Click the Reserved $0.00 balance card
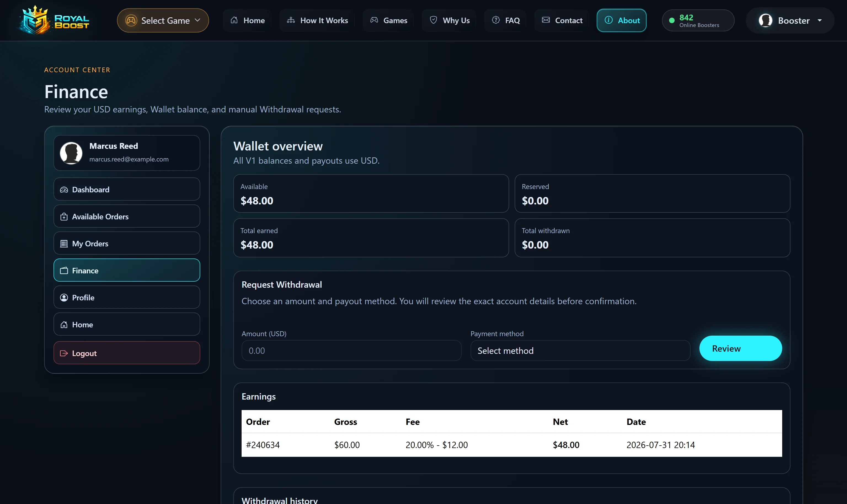The width and height of the screenshot is (847, 504). point(652,194)
